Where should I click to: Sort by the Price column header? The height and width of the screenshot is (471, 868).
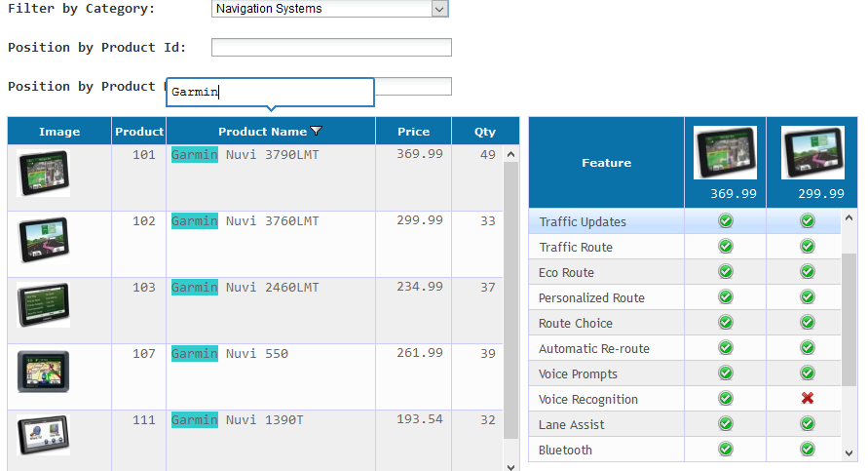pos(413,132)
